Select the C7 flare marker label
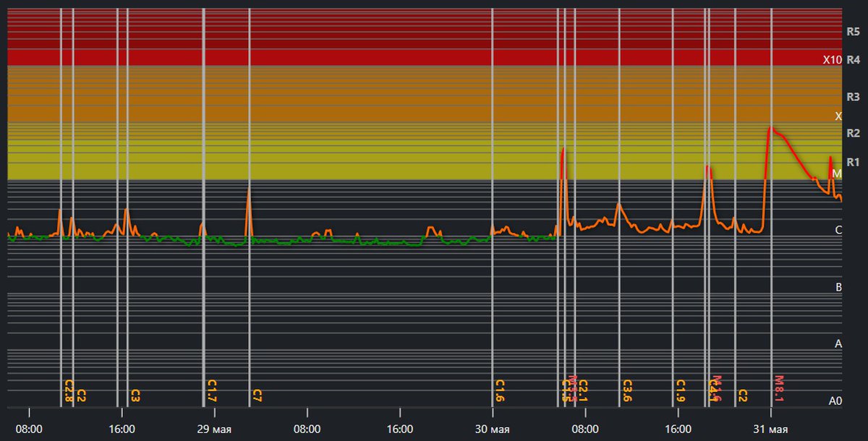Image resolution: width=868 pixels, height=441 pixels. (x=257, y=395)
